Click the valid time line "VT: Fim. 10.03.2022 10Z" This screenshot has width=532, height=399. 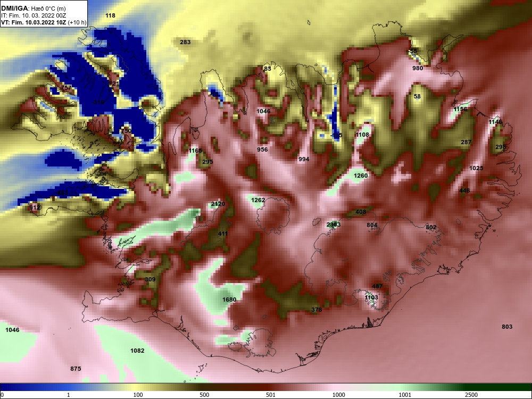tap(34, 23)
